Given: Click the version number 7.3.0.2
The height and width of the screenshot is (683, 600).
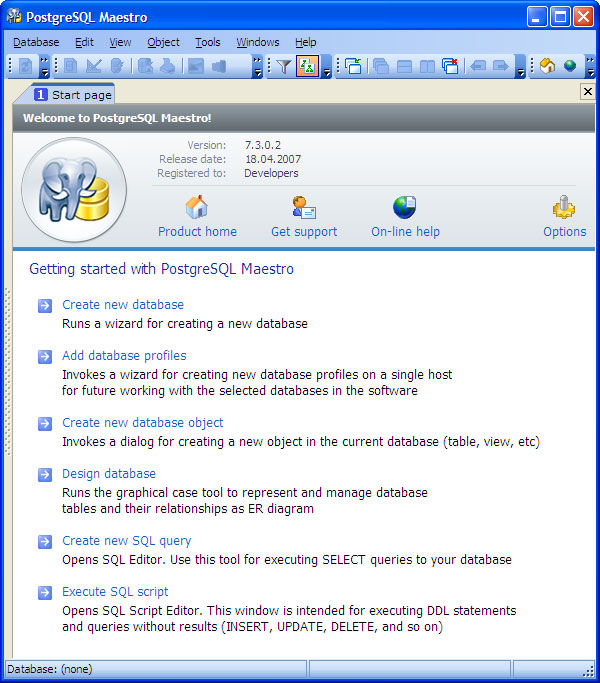Looking at the screenshot, I should click(x=263, y=145).
